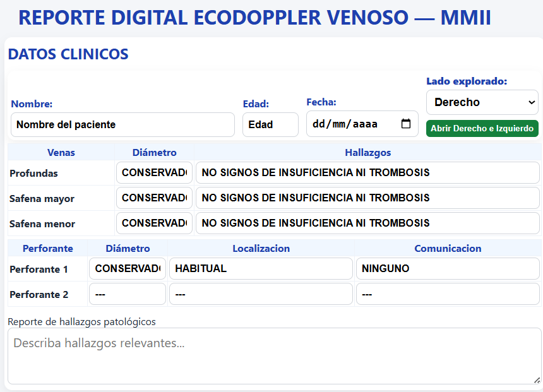
Task: Select the Perforante 2 comunicacion field
Action: pos(448,294)
